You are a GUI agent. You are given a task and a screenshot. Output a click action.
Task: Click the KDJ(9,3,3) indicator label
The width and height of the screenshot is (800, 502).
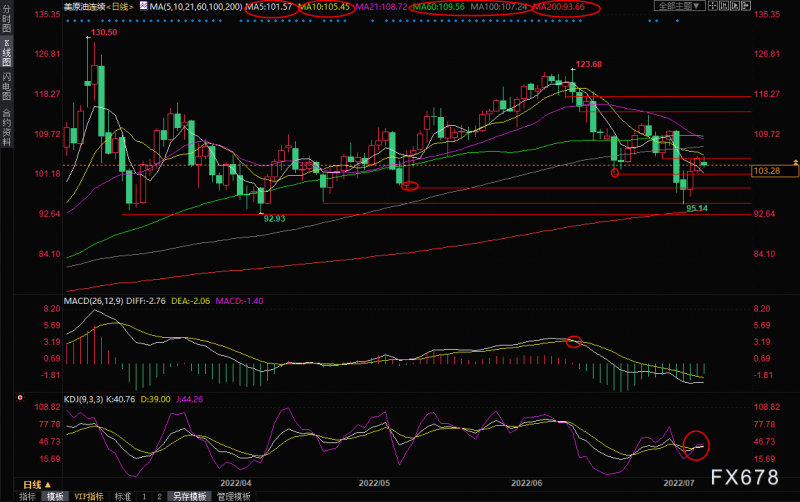point(83,399)
